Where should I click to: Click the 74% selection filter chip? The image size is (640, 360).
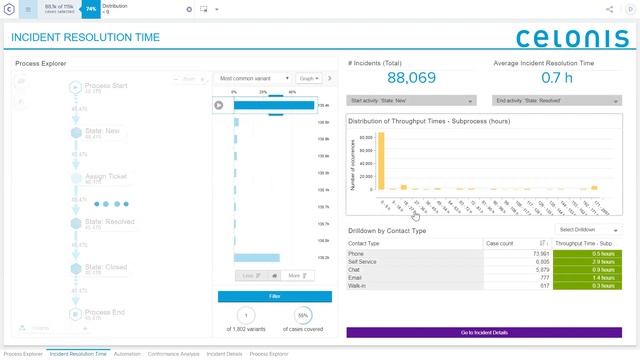pyautogui.click(x=91, y=9)
